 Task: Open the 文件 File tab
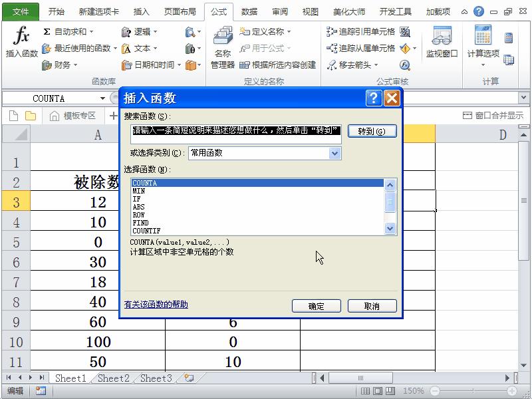click(21, 12)
